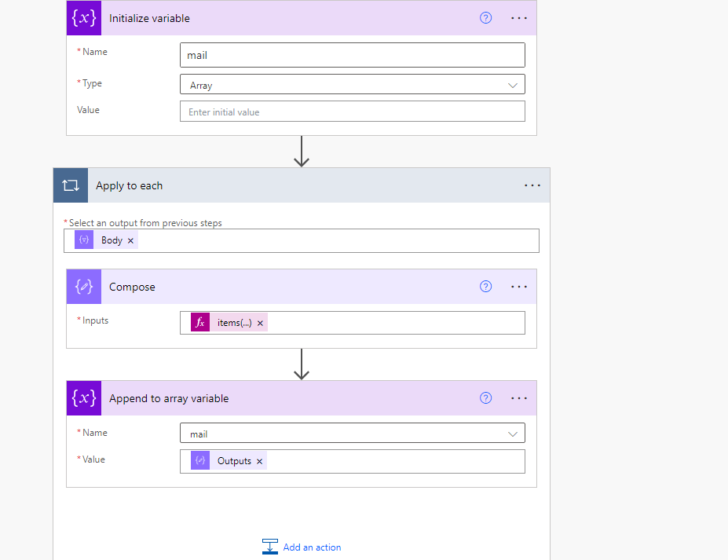The image size is (728, 560).
Task: Open help for Initialize variable
Action: point(485,17)
